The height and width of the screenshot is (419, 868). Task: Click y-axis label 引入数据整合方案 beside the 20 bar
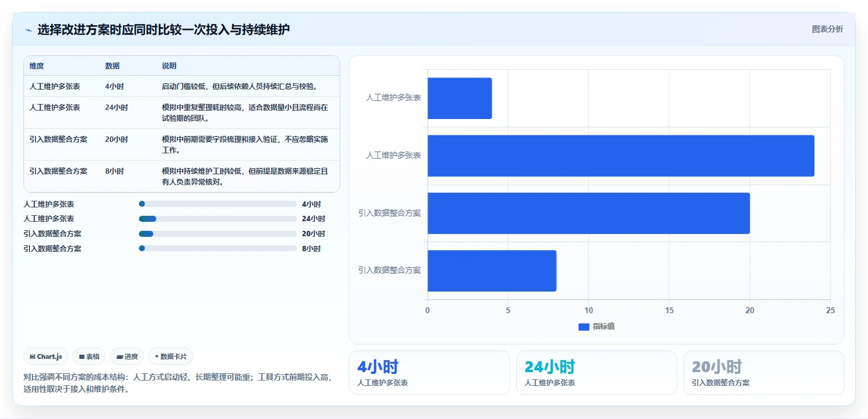[390, 213]
